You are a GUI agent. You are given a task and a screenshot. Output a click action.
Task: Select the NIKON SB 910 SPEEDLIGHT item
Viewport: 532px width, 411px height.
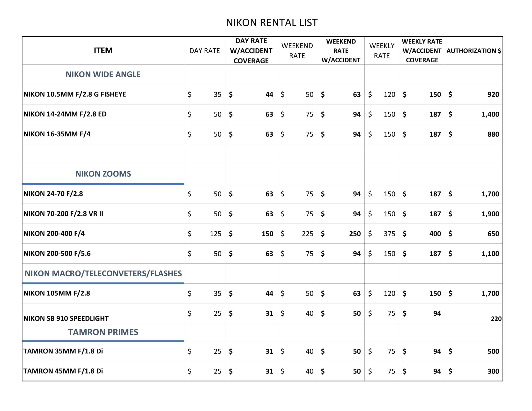66,318
